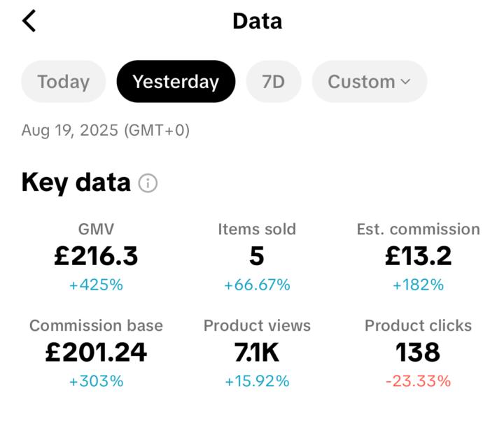Tap the -23.33% product clicks change
Viewport: 504px width, 426px height.
pyautogui.click(x=418, y=381)
